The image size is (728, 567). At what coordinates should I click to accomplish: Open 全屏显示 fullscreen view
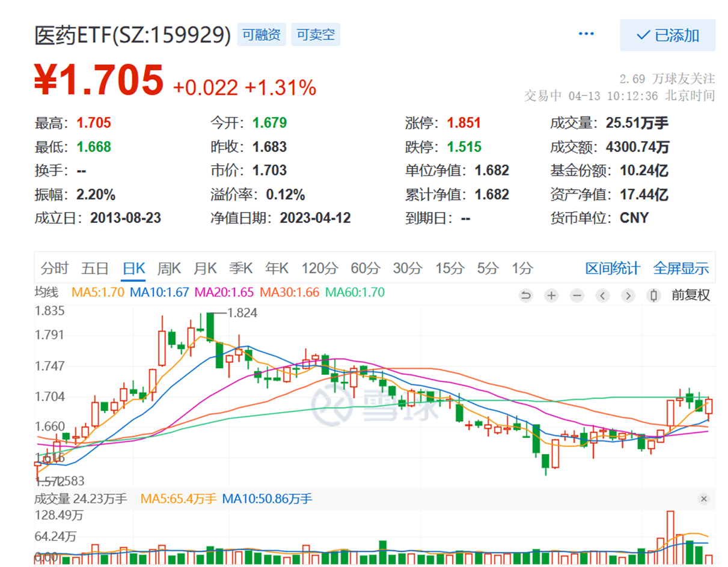tap(681, 268)
